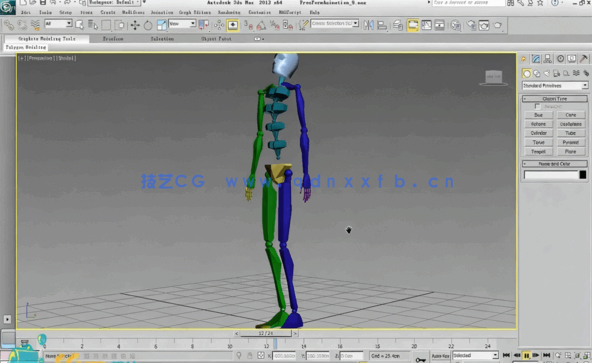Open the Workspace Default dropdown

(x=114, y=3)
